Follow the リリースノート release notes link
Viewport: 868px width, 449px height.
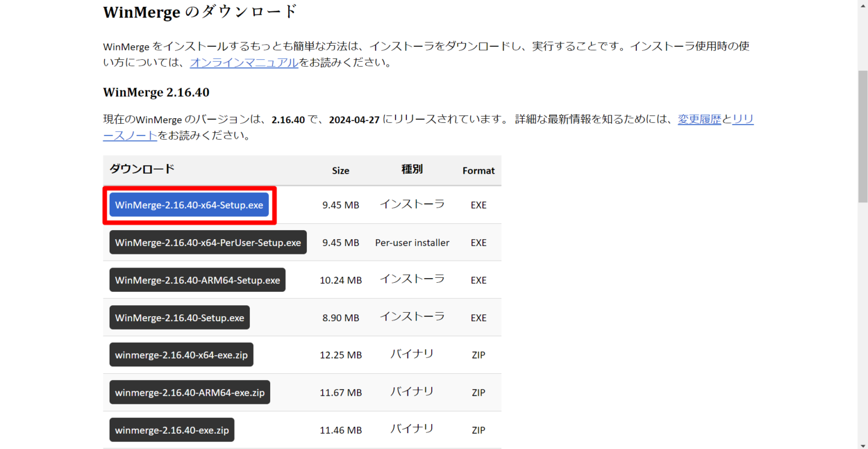point(130,136)
